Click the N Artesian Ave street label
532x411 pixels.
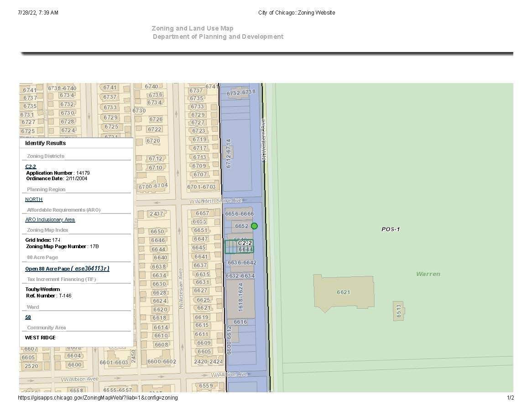pyautogui.click(x=181, y=289)
